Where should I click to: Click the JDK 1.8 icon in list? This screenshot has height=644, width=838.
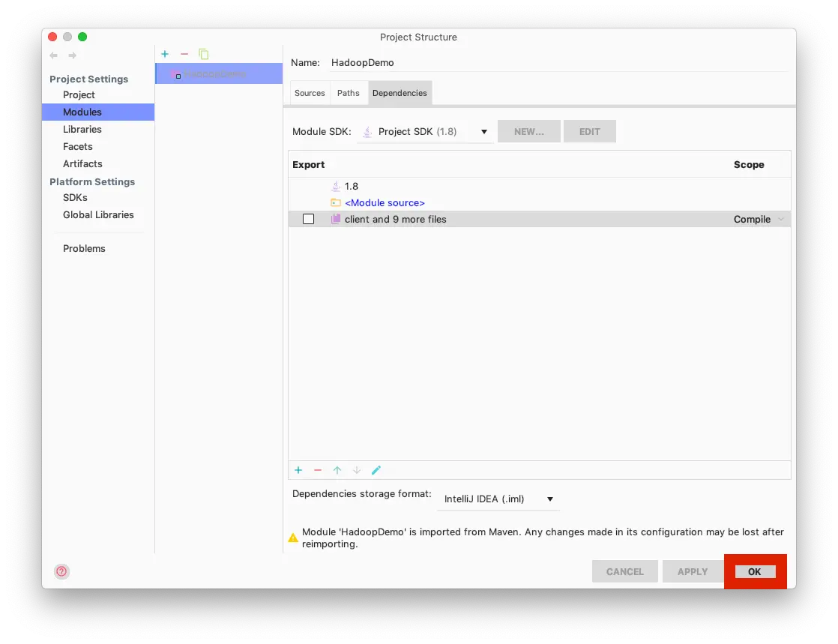pos(336,186)
